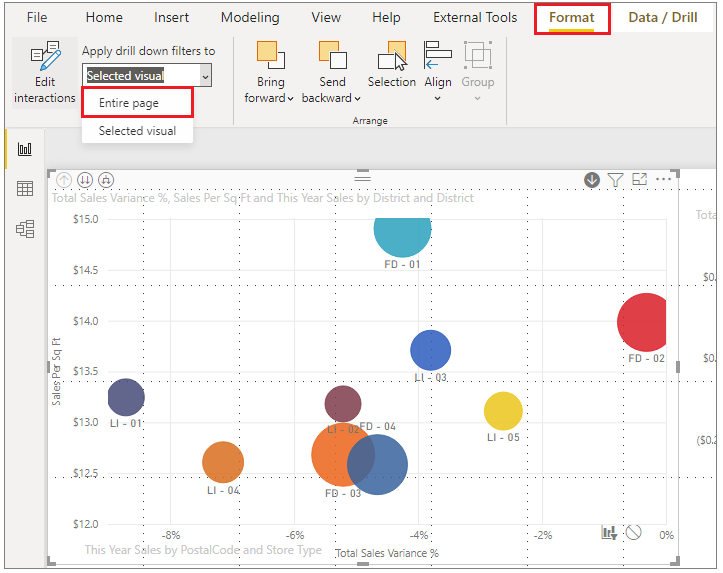Switch to the Insert tab
Image resolution: width=723 pixels, height=573 pixels.
pyautogui.click(x=172, y=18)
